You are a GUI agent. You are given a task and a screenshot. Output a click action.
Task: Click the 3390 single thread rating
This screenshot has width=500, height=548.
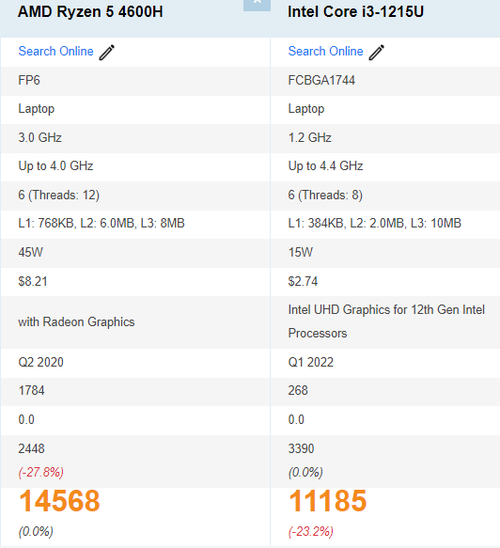(x=301, y=448)
